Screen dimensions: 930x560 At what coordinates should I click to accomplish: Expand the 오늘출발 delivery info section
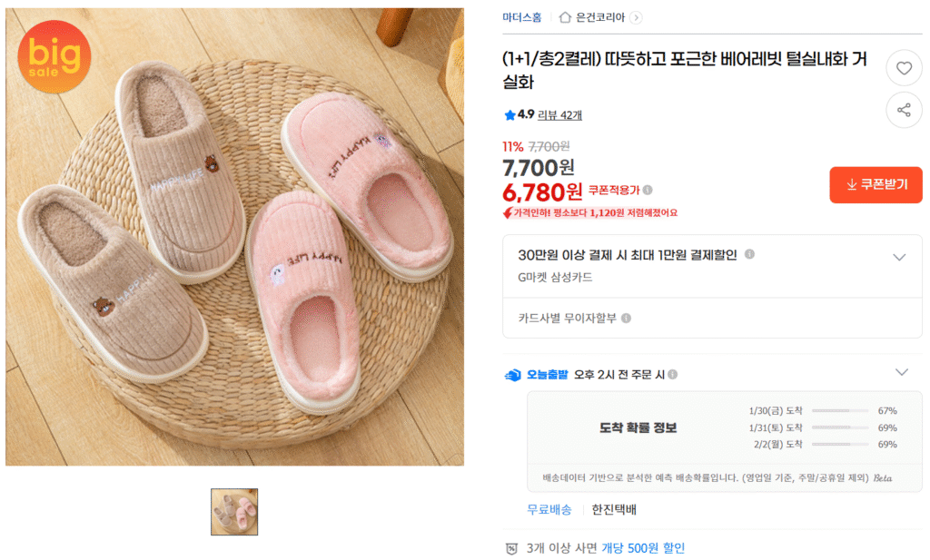coord(901,372)
